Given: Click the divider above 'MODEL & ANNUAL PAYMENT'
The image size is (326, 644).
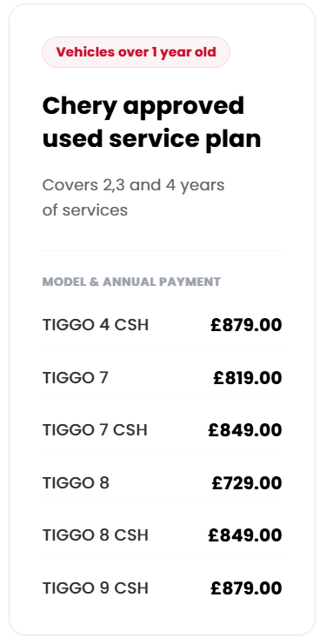Looking at the screenshot, I should pyautogui.click(x=163, y=250).
